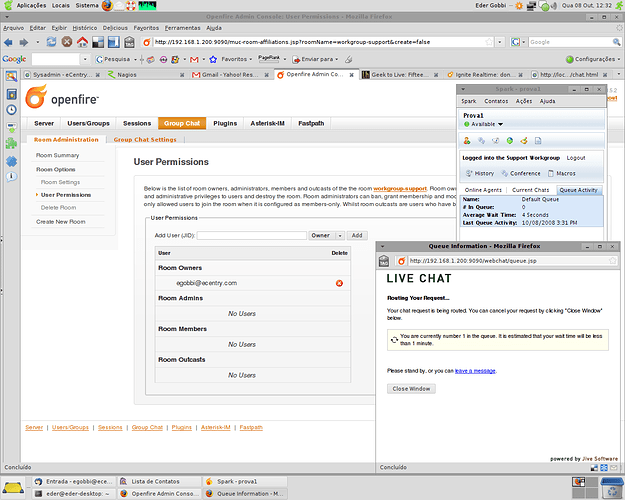Open Room Summary in sidebar
625x500 pixels.
pos(57,156)
